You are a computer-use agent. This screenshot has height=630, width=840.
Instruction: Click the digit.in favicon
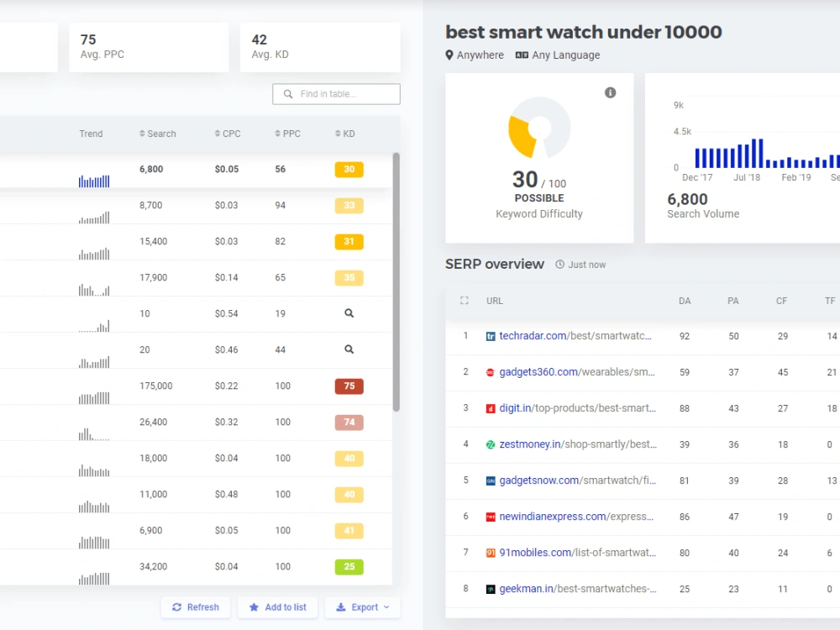click(x=491, y=408)
